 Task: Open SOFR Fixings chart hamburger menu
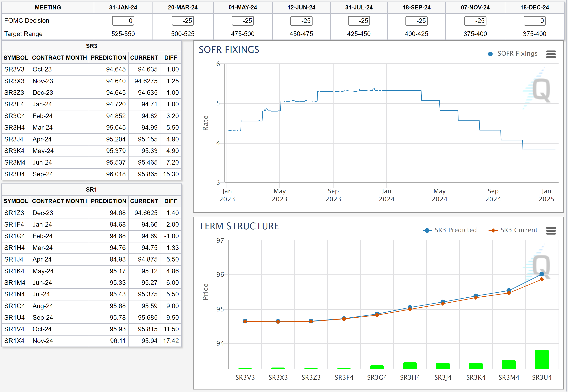551,54
